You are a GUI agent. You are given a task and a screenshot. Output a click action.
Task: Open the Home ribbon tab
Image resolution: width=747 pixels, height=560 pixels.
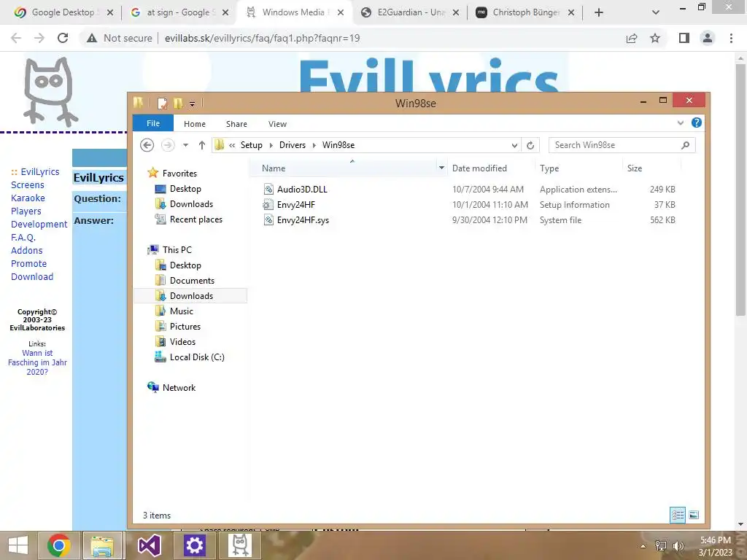194,124
